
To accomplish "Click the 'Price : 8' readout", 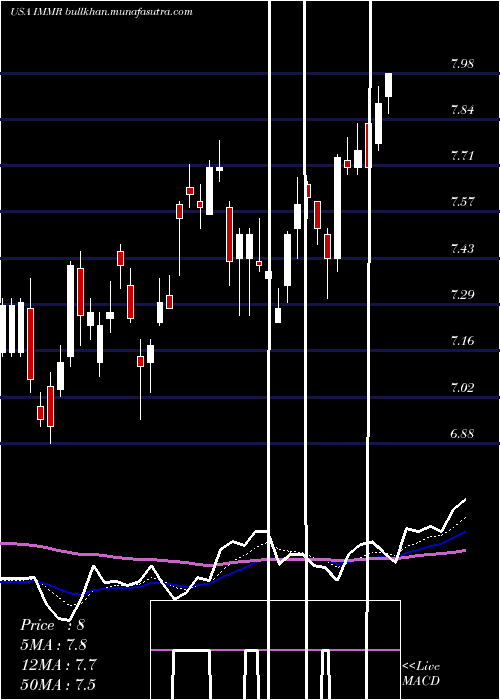I will (52, 625).
